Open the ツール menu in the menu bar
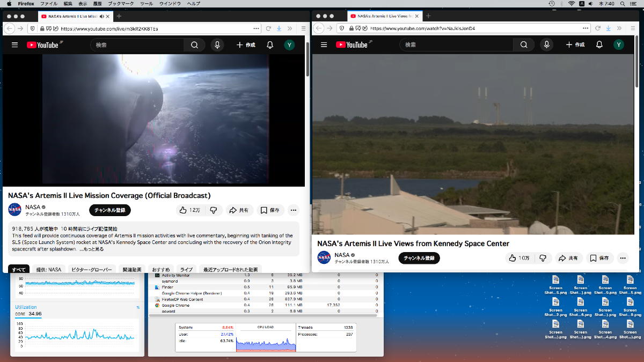The image size is (644, 362). [146, 4]
